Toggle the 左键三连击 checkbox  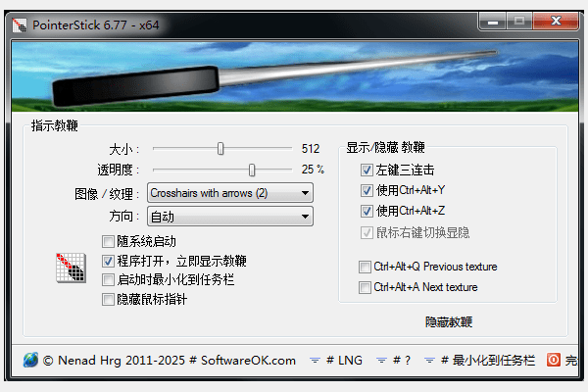(x=367, y=170)
